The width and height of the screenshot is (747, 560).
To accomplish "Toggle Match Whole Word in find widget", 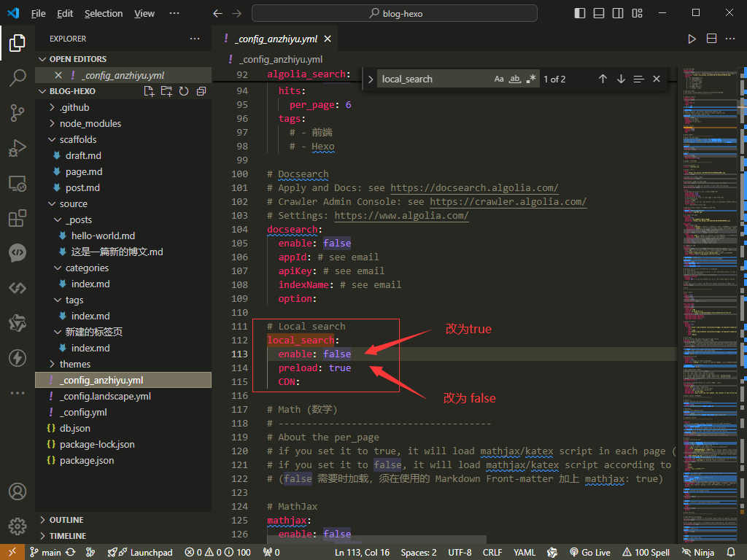I will click(515, 79).
